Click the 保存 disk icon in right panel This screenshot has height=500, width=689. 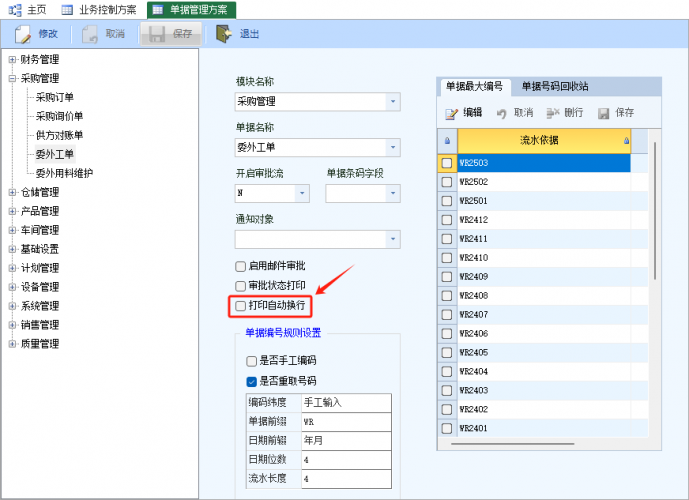603,113
